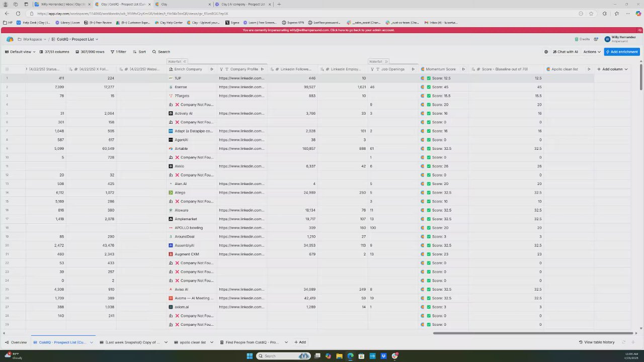This screenshot has height=362, width=644.
Task: Open the Credits indicator
Action: (582, 39)
